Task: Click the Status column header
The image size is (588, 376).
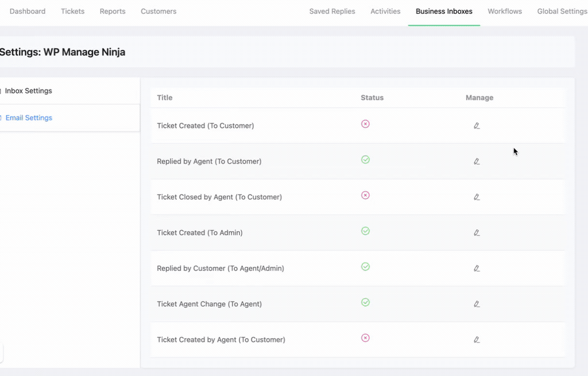Action: [372, 98]
